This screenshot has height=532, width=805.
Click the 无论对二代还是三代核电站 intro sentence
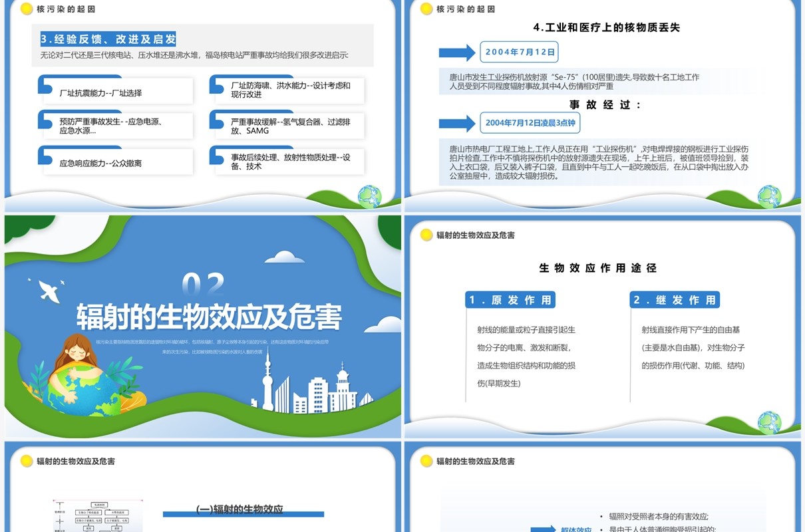point(194,56)
